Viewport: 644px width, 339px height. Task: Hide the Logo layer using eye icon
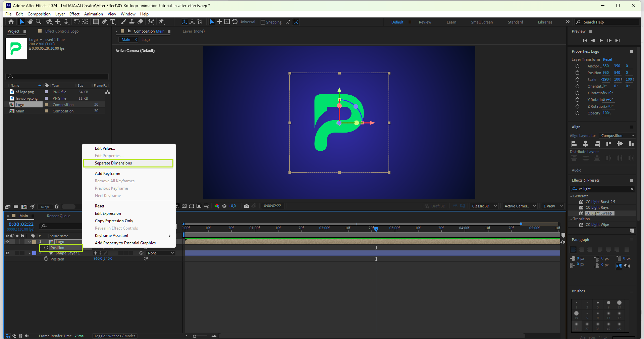point(7,242)
